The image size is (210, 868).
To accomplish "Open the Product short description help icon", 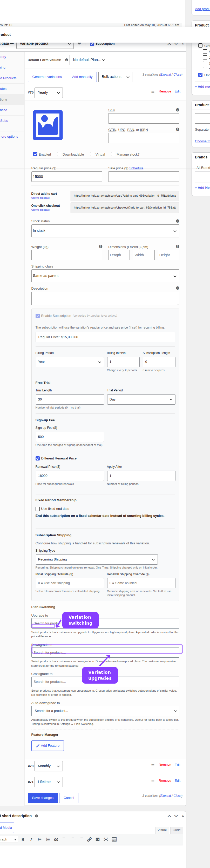I will tap(36, 816).
